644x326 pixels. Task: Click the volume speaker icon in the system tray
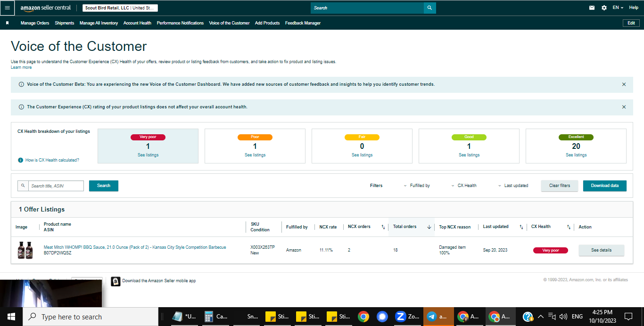pyautogui.click(x=563, y=317)
